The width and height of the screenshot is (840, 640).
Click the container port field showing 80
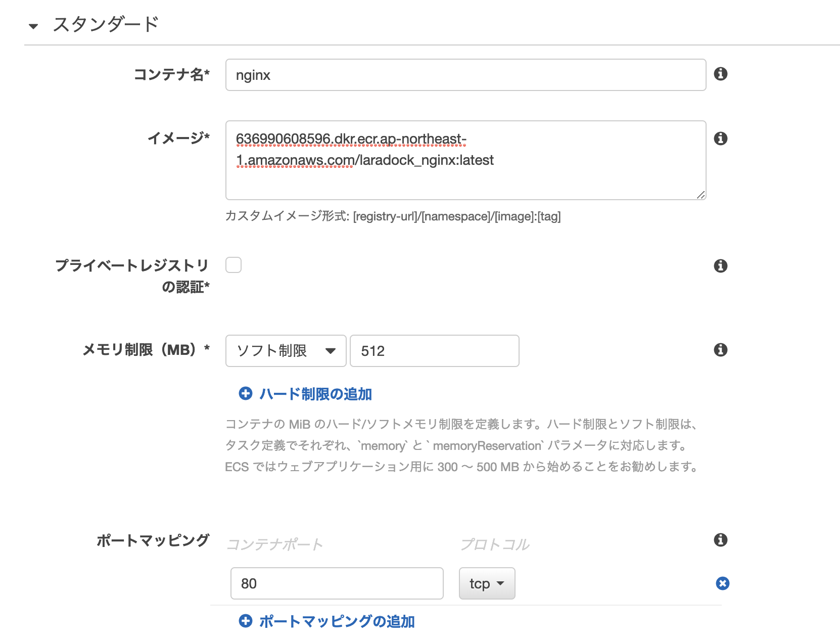pyautogui.click(x=337, y=583)
